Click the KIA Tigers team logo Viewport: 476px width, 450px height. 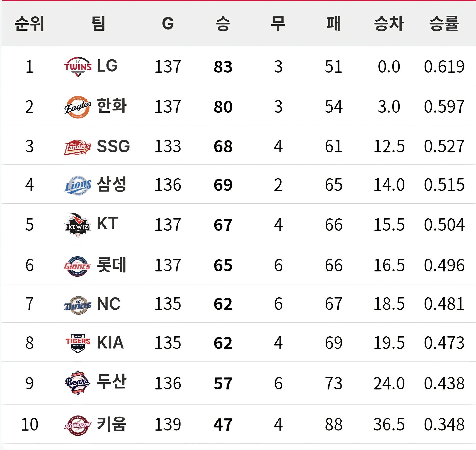pos(78,343)
